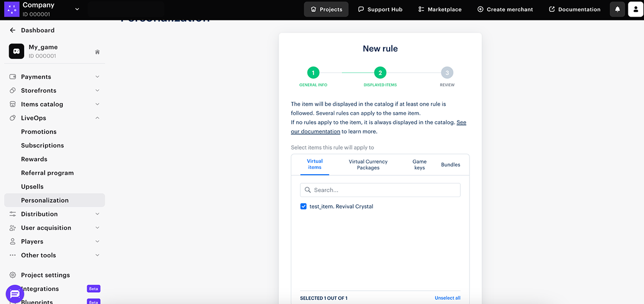
Task: Click the Company logo icon
Action: (x=11, y=9)
